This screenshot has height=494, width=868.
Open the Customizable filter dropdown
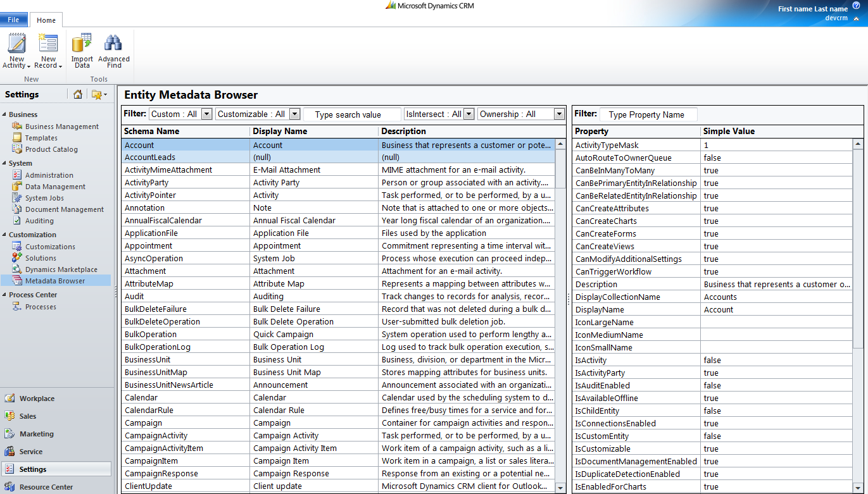click(294, 114)
